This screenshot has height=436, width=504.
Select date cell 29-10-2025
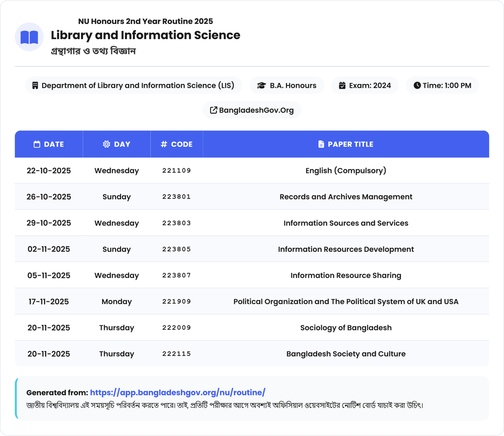coord(49,223)
